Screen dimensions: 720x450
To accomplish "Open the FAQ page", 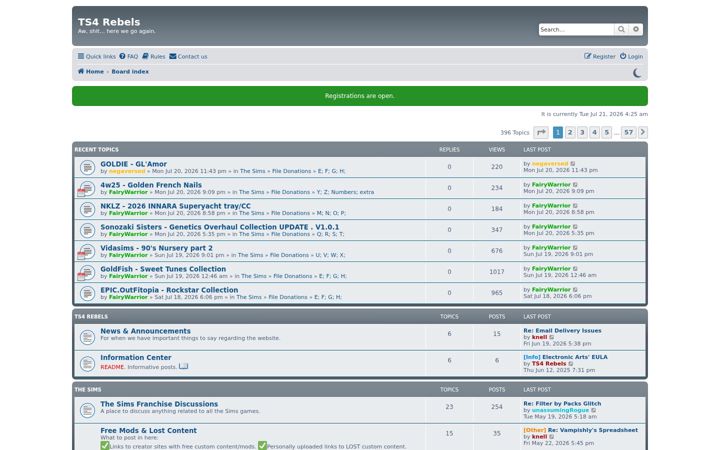I will [129, 56].
